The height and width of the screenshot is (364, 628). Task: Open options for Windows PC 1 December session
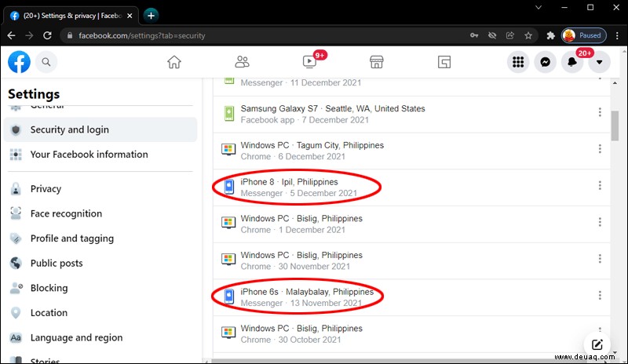tap(600, 222)
